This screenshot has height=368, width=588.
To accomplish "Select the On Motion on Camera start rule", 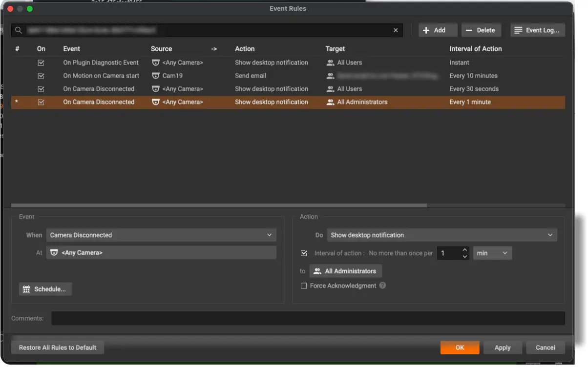I will (x=101, y=76).
